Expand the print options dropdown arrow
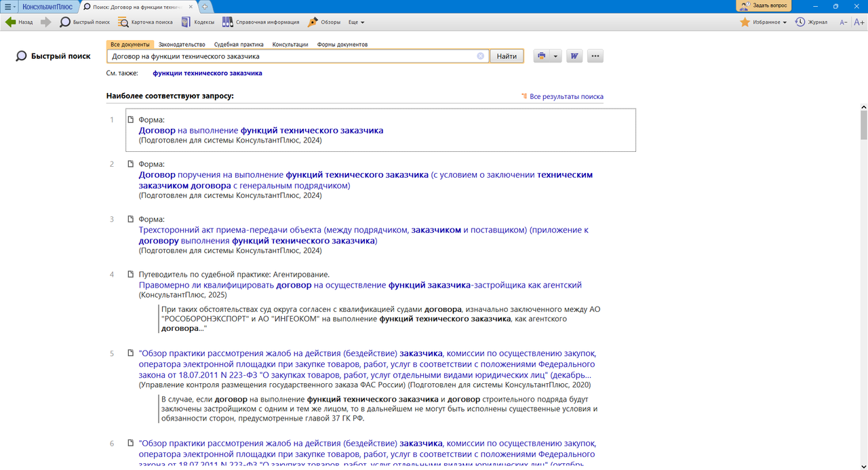 point(555,56)
